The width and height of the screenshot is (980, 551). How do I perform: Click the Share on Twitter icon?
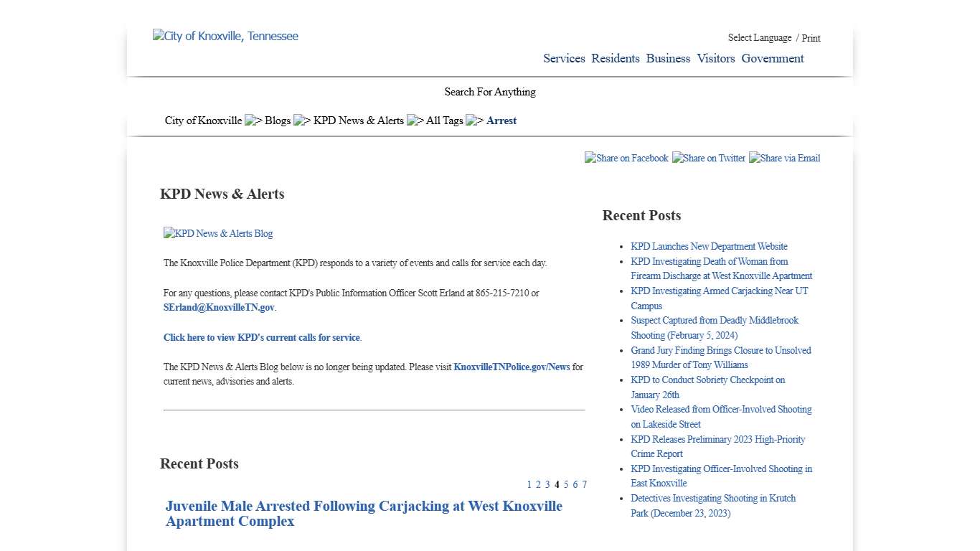[x=709, y=159]
